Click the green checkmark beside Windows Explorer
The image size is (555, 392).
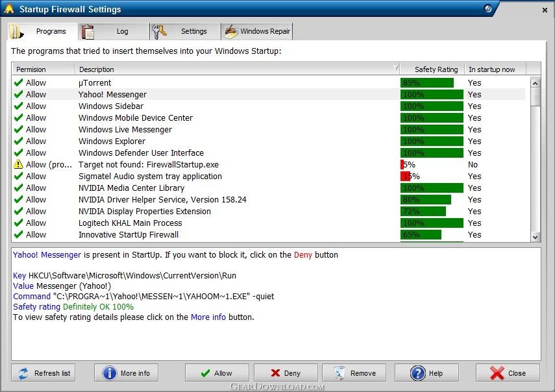18,141
